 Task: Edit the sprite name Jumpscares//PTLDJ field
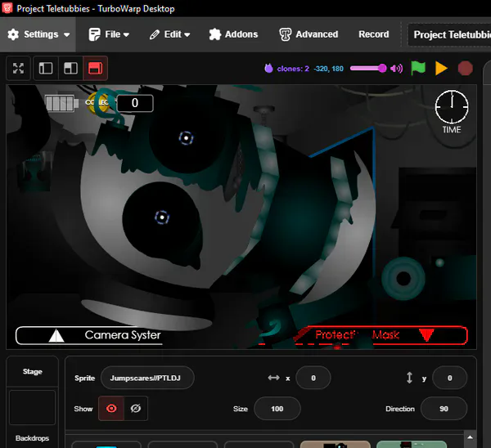[147, 378]
